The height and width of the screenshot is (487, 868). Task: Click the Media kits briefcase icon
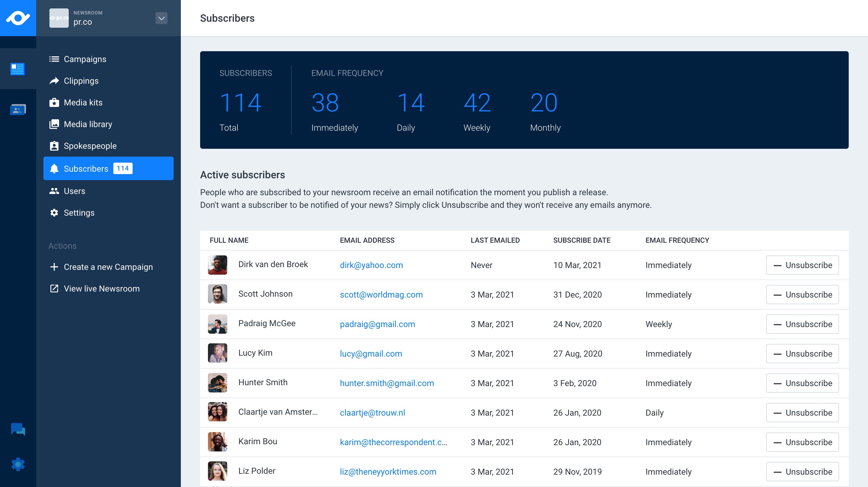tap(54, 102)
